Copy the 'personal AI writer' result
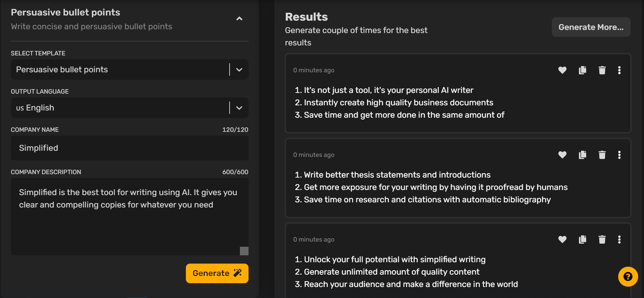644x298 pixels. click(582, 70)
